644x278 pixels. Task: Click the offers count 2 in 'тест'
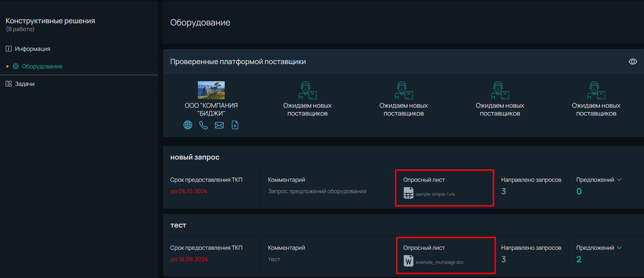[579, 259]
